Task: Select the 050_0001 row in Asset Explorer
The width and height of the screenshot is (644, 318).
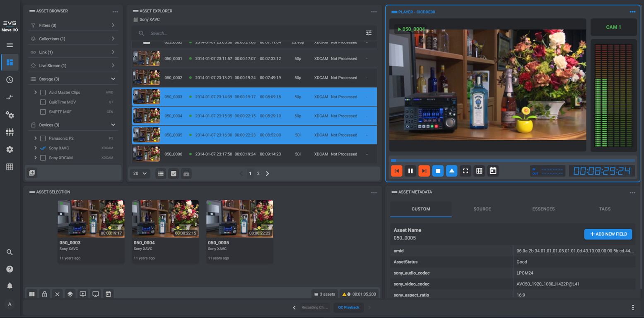Action: [254, 59]
